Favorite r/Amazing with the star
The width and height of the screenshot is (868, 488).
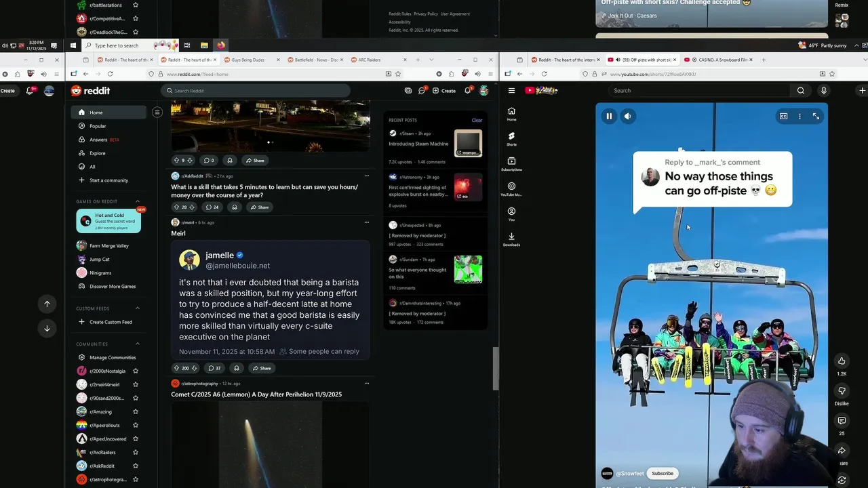pyautogui.click(x=136, y=411)
